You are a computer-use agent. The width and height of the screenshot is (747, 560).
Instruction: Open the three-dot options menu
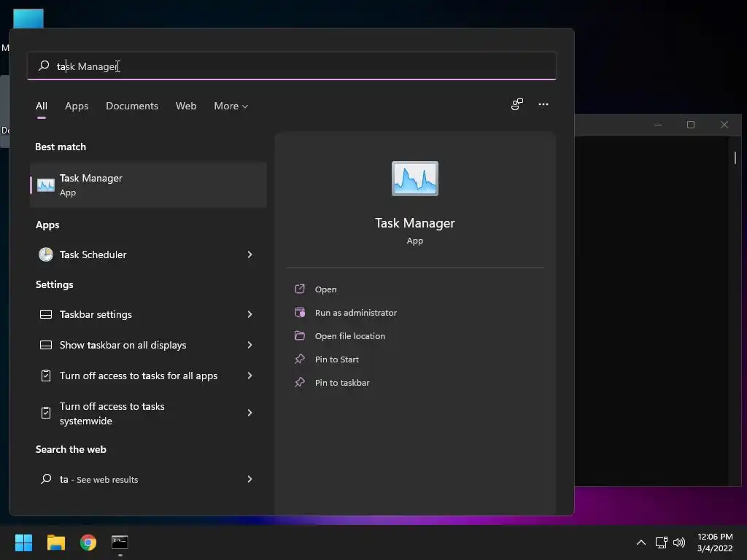click(543, 104)
